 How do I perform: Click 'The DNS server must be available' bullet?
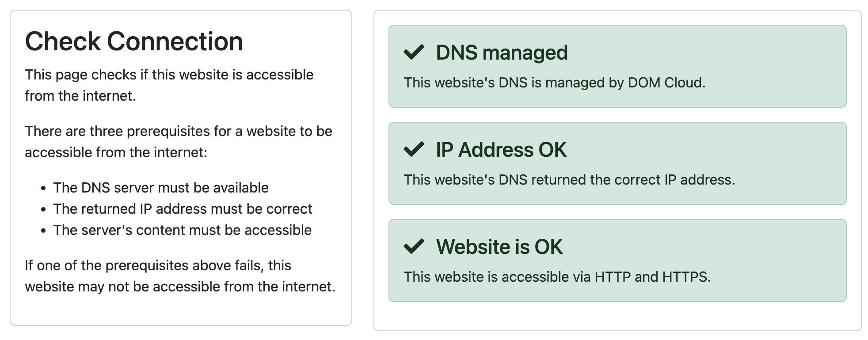point(161,188)
